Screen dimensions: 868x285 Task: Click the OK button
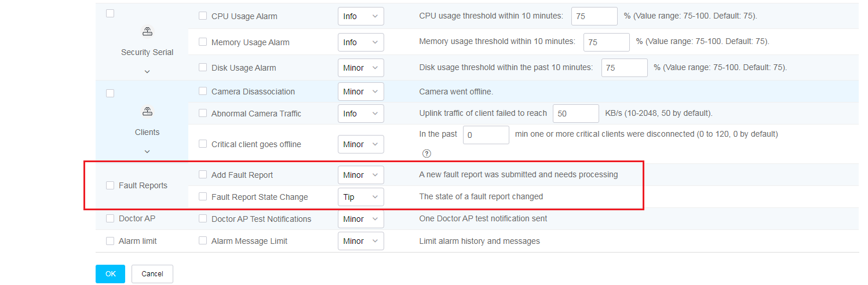tap(110, 274)
